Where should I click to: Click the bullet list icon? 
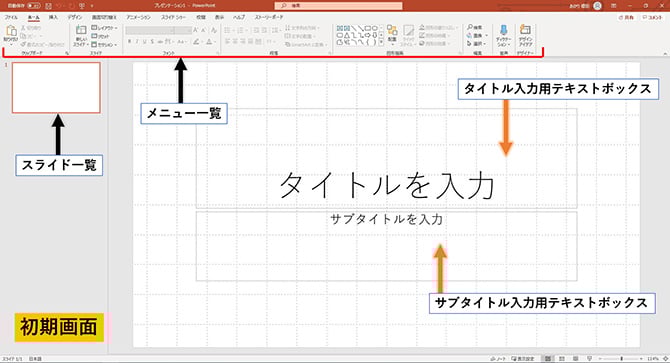click(x=227, y=30)
